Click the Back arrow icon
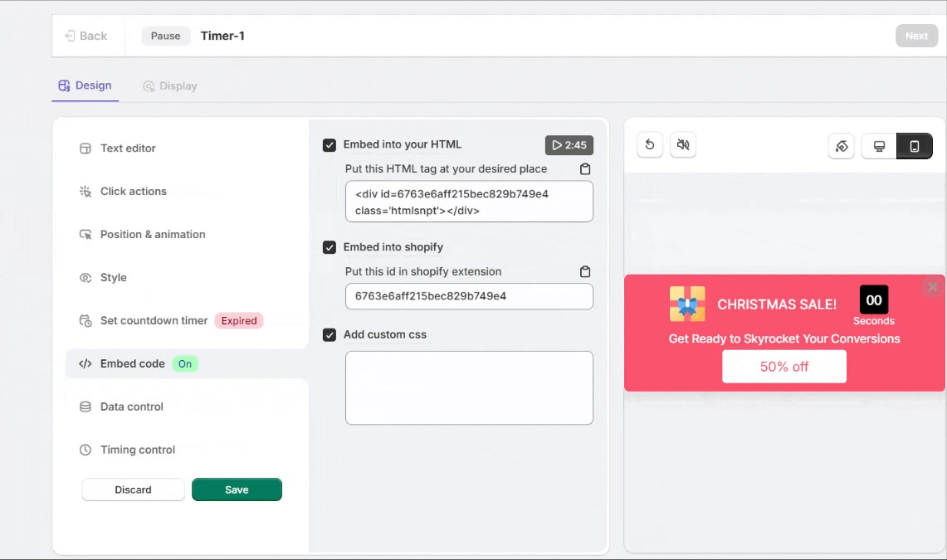Screen dimensions: 947x560 [70, 36]
